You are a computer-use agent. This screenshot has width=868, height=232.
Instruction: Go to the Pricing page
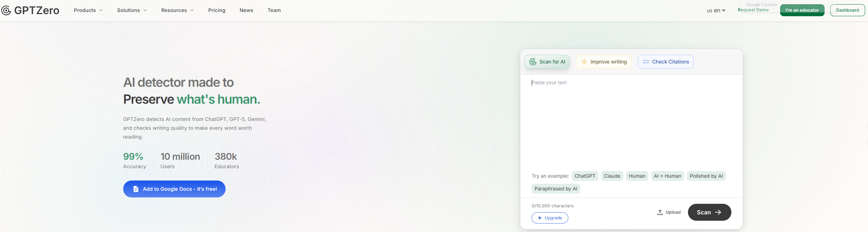click(x=217, y=10)
